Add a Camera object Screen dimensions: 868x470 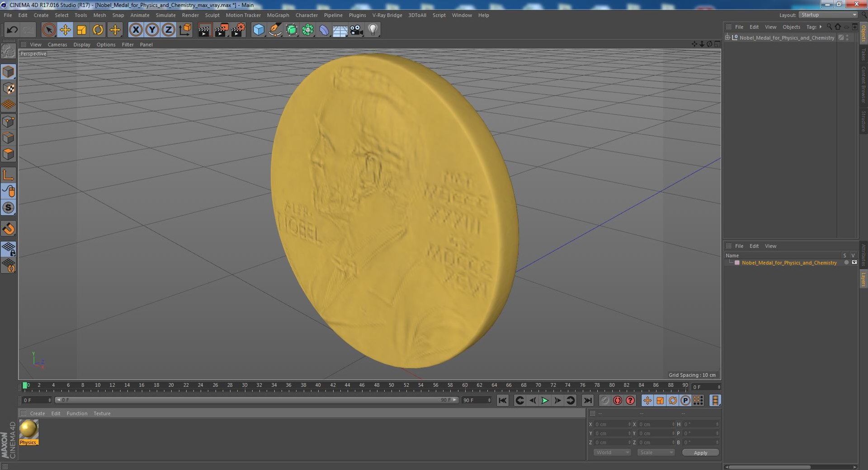(357, 30)
